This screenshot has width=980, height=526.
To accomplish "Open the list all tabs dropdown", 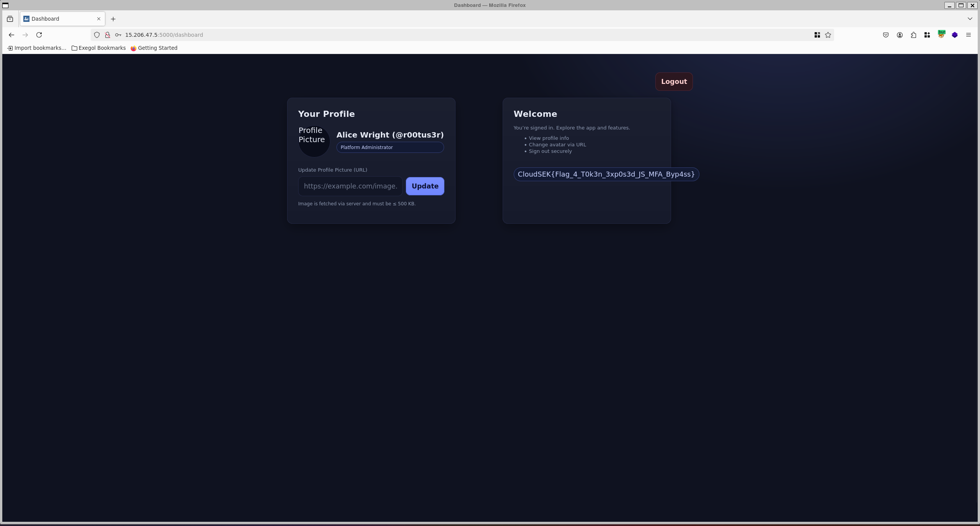I will [970, 19].
